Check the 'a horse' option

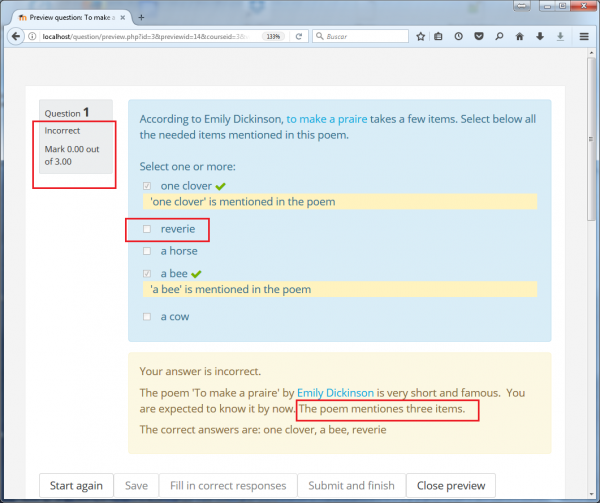147,251
